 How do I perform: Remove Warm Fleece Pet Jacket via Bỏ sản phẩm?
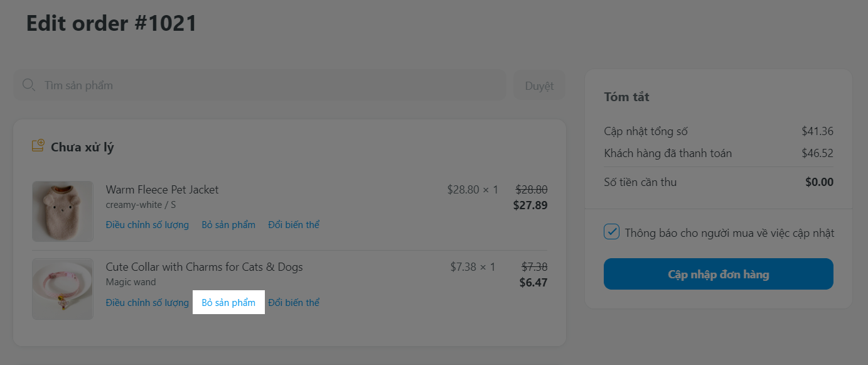(x=228, y=225)
